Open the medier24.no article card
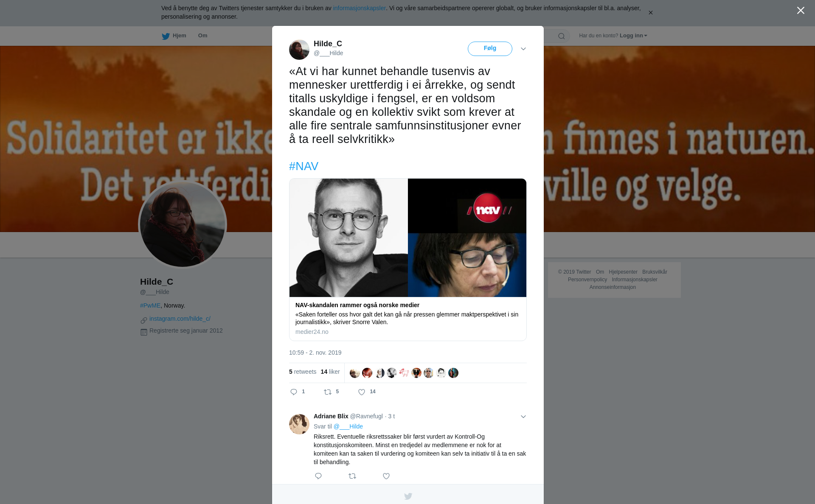This screenshot has width=815, height=504. [x=407, y=260]
